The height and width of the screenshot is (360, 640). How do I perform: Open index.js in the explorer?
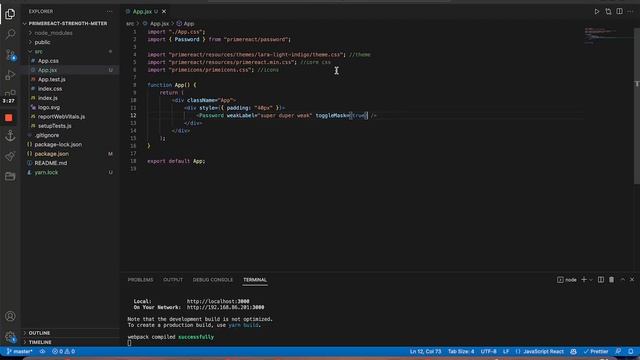tap(48, 98)
